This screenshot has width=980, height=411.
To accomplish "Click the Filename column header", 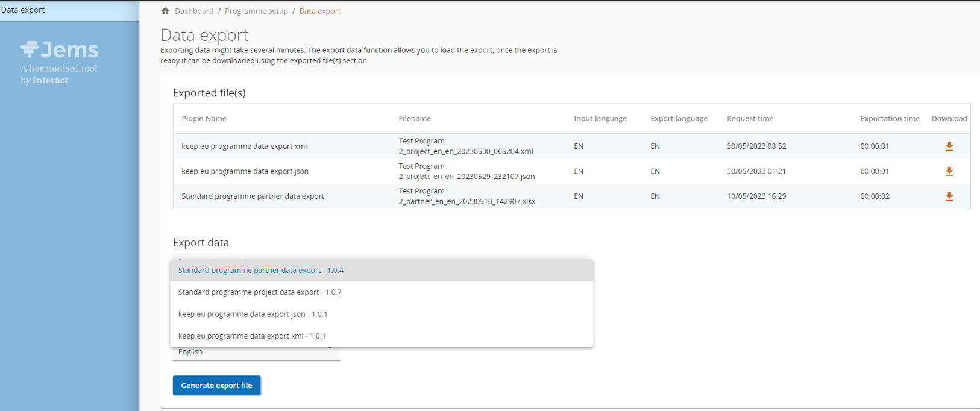I will [415, 119].
